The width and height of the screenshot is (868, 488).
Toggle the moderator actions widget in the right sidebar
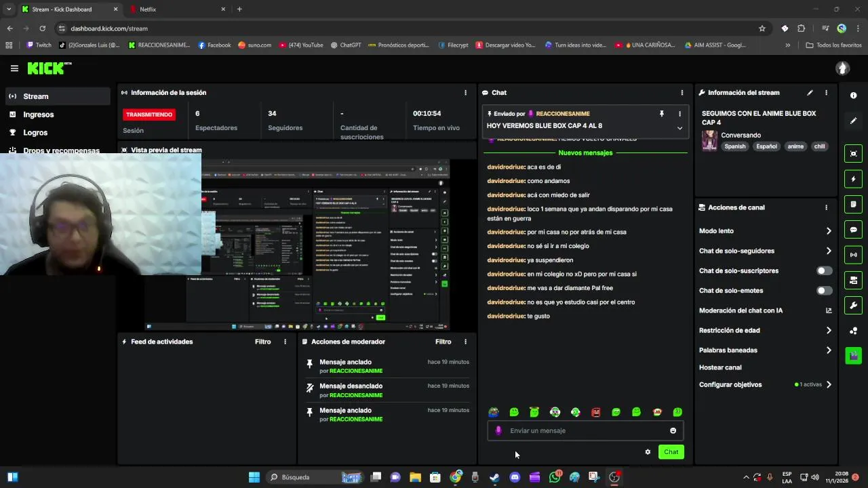853,280
